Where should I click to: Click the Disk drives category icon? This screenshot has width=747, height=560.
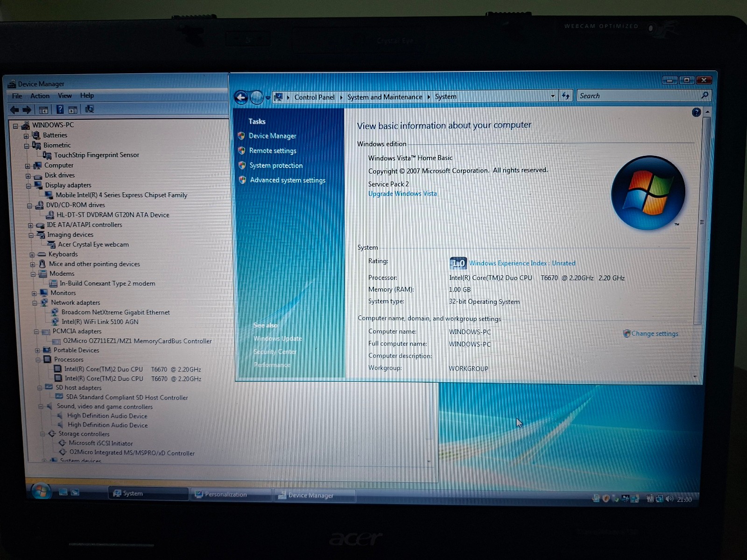tap(38, 176)
